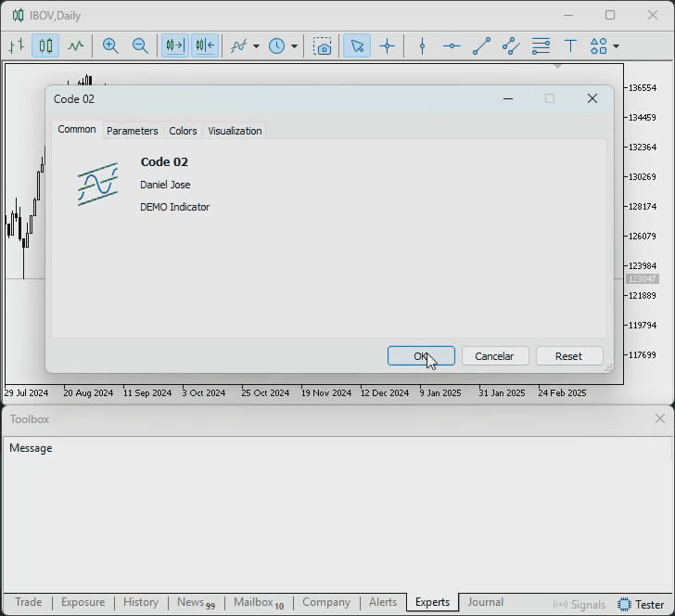Select the bar chart type icon
The image size is (675, 616).
pyautogui.click(x=17, y=45)
